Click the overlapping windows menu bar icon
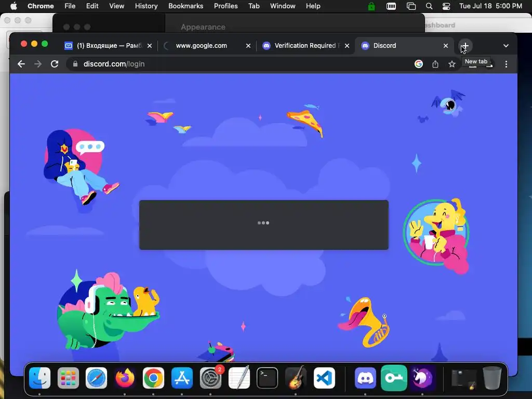 click(x=411, y=6)
